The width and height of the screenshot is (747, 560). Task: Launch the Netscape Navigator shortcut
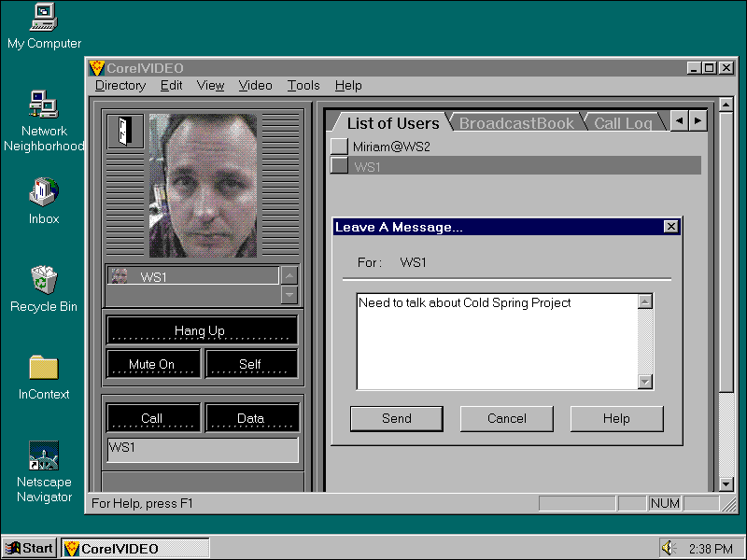44,455
